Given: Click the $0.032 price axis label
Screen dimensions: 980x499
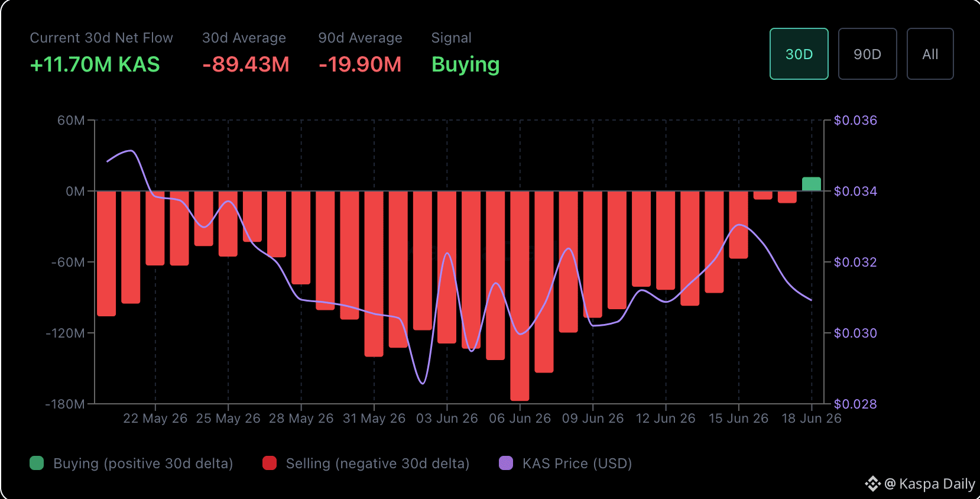Looking at the screenshot, I should click(x=855, y=263).
